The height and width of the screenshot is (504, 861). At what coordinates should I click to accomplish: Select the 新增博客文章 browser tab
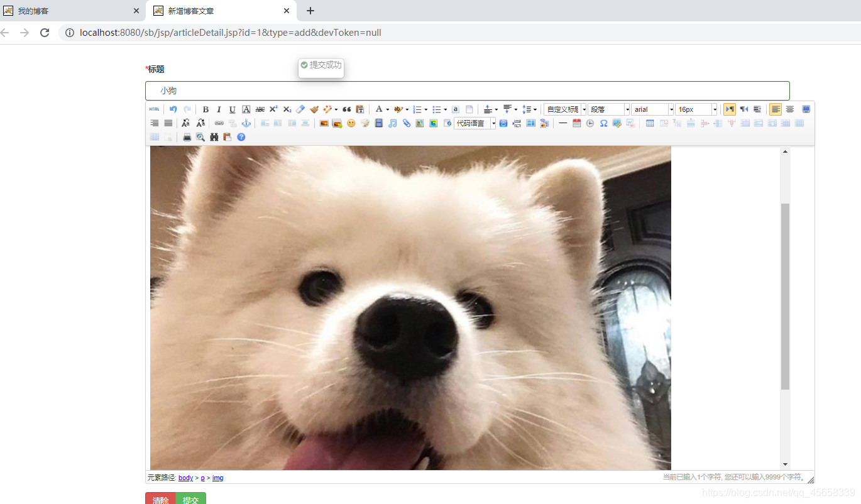coord(221,11)
